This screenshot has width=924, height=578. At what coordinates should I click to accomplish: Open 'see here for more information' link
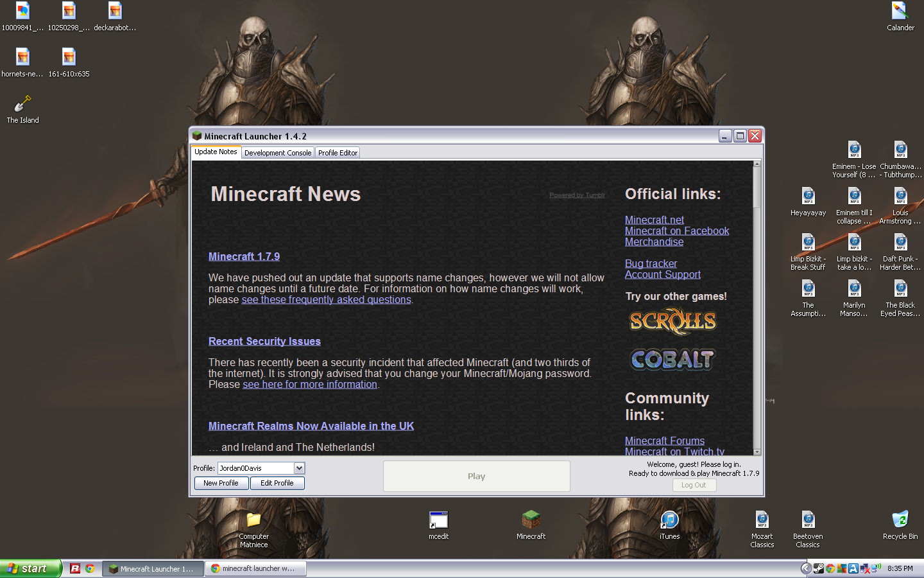[310, 384]
